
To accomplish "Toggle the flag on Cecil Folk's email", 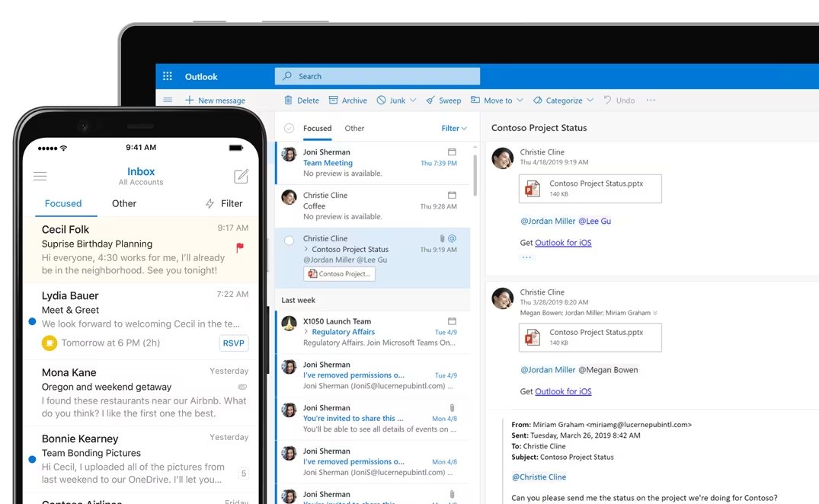I will coord(239,247).
